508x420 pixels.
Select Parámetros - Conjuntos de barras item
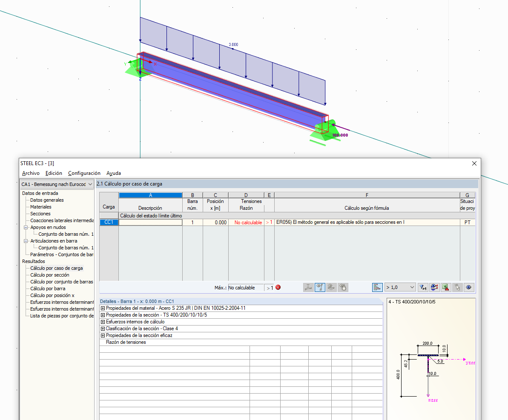click(62, 254)
